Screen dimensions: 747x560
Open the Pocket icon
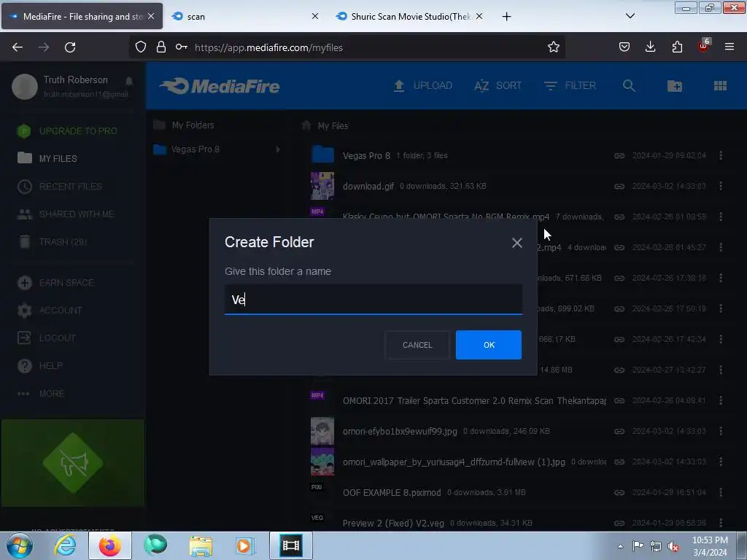point(624,47)
